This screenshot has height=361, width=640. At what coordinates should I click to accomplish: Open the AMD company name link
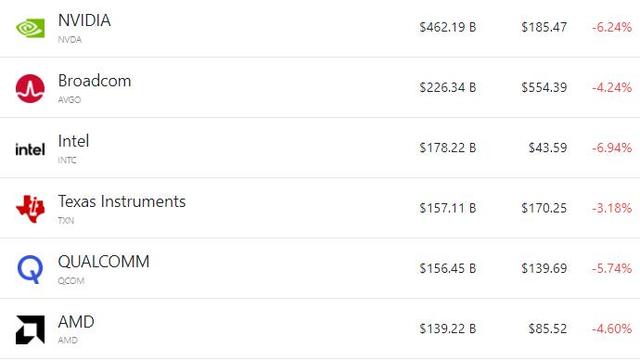[x=76, y=322]
